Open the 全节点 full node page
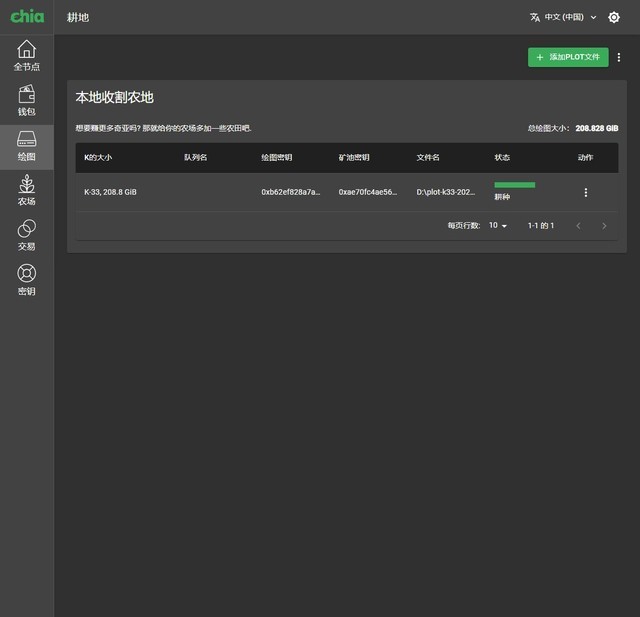Viewport: 640px width, 617px height. 27,55
